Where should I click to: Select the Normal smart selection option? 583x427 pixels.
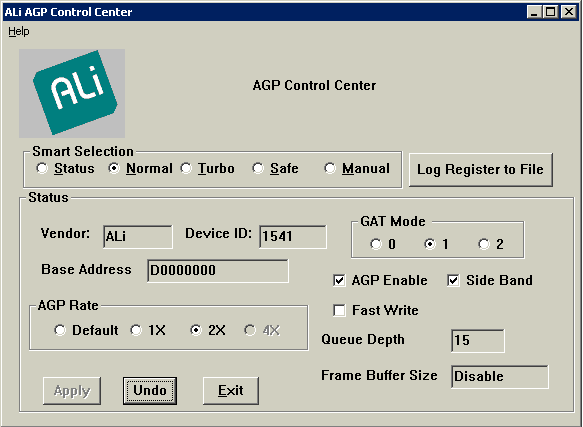point(140,168)
